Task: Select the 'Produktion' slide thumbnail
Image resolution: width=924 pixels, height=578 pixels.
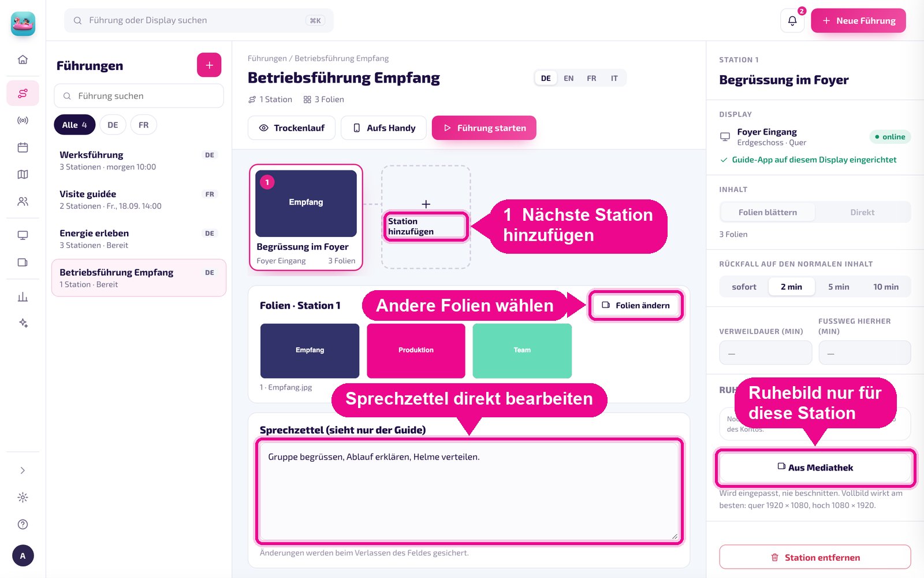Action: click(x=416, y=351)
